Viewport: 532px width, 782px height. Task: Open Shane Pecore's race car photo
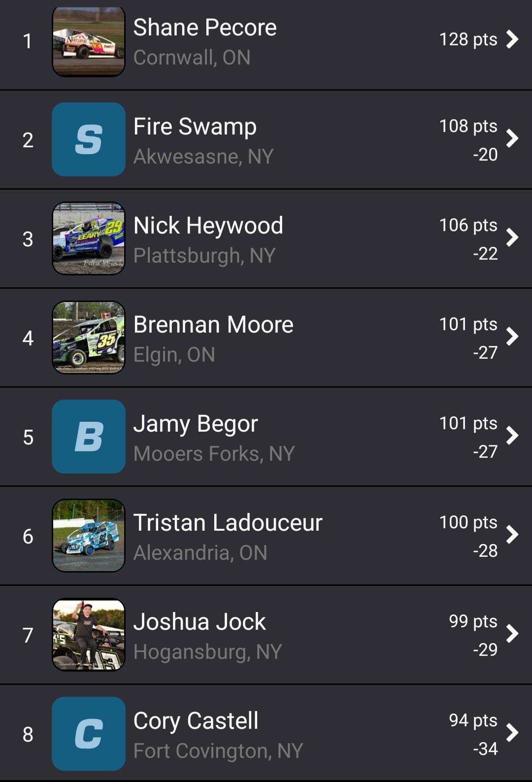coord(89,42)
